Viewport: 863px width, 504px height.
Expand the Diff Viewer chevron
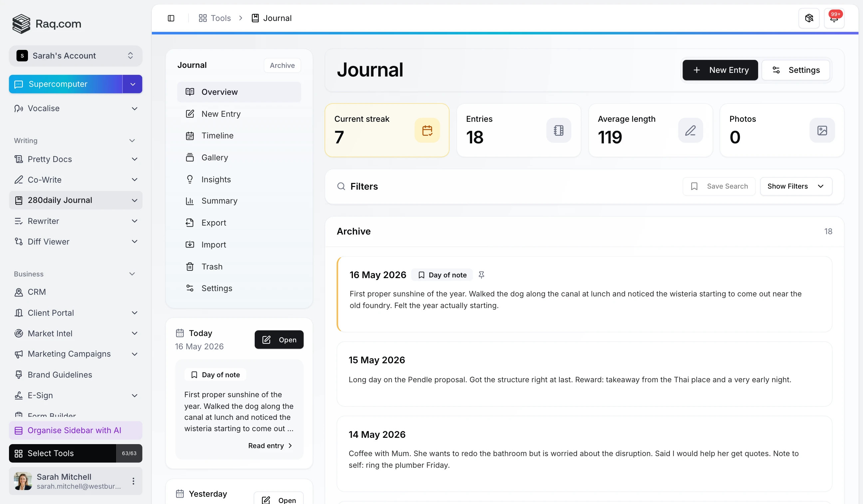point(135,242)
